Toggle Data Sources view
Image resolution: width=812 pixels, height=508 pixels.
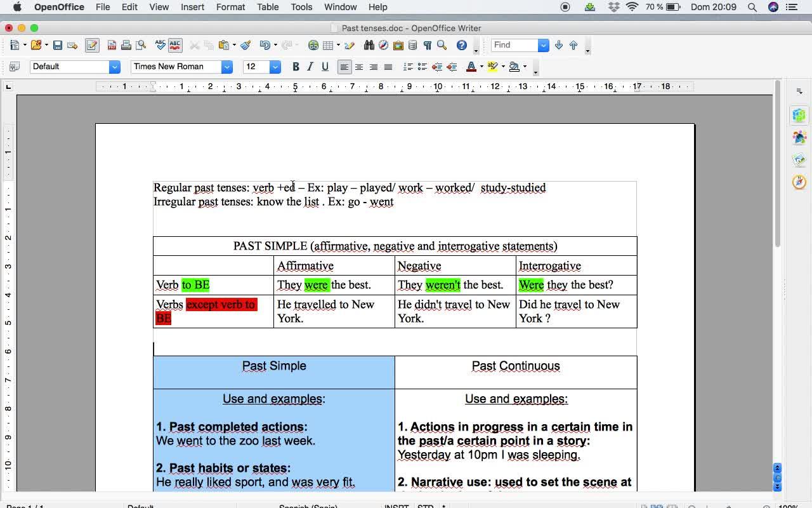coord(413,45)
